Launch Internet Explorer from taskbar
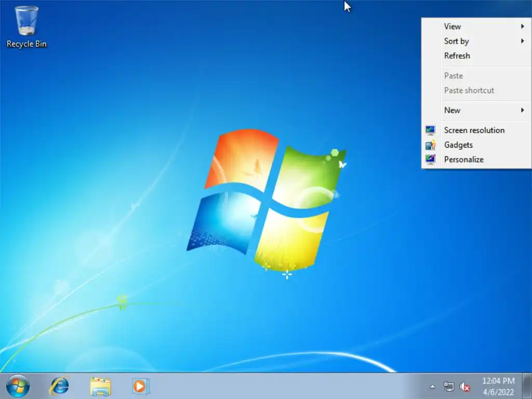 59,386
